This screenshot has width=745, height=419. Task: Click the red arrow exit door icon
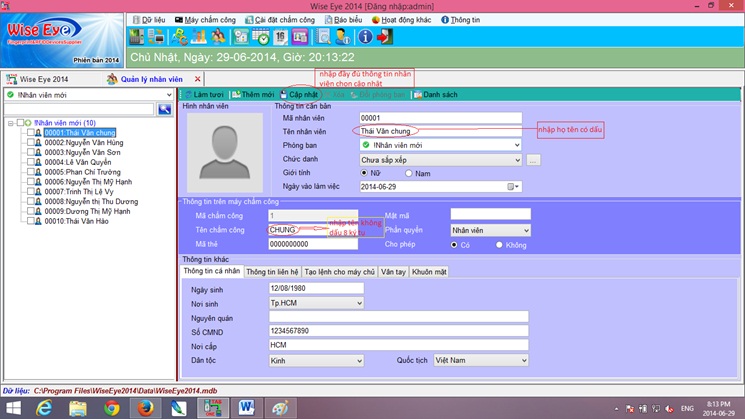click(384, 37)
